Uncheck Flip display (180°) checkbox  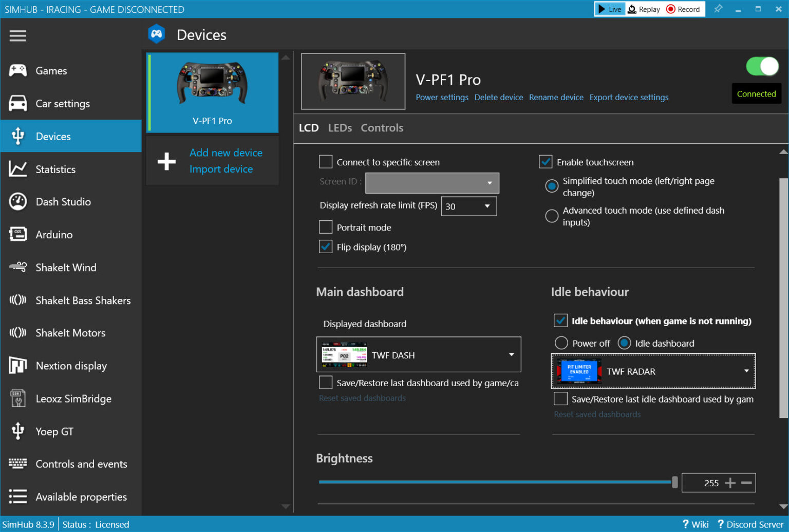tap(326, 247)
